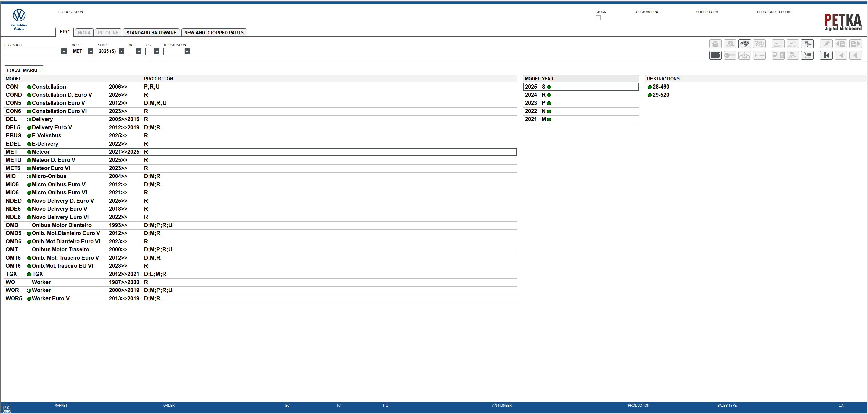This screenshot has height=414, width=868.
Task: Select the OMD Onibus Motor Dianteiro row
Action: pos(260,225)
